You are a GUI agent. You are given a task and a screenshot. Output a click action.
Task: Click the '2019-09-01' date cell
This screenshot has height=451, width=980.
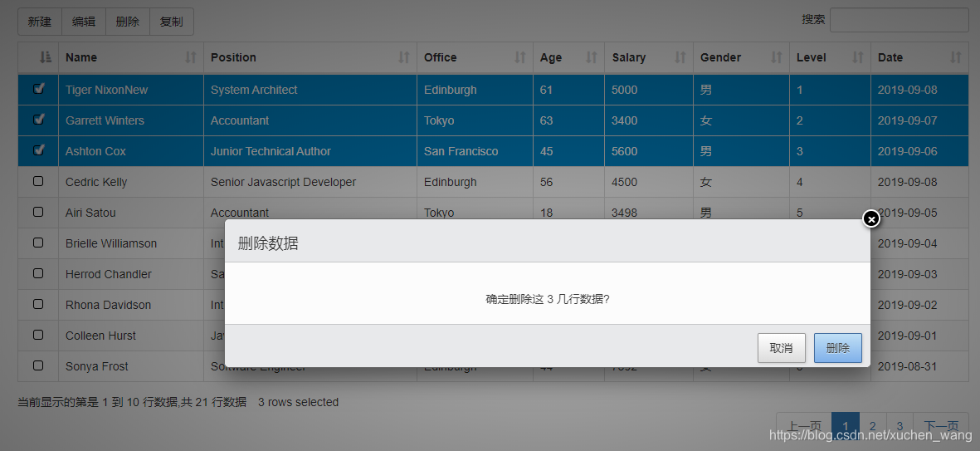(919, 336)
